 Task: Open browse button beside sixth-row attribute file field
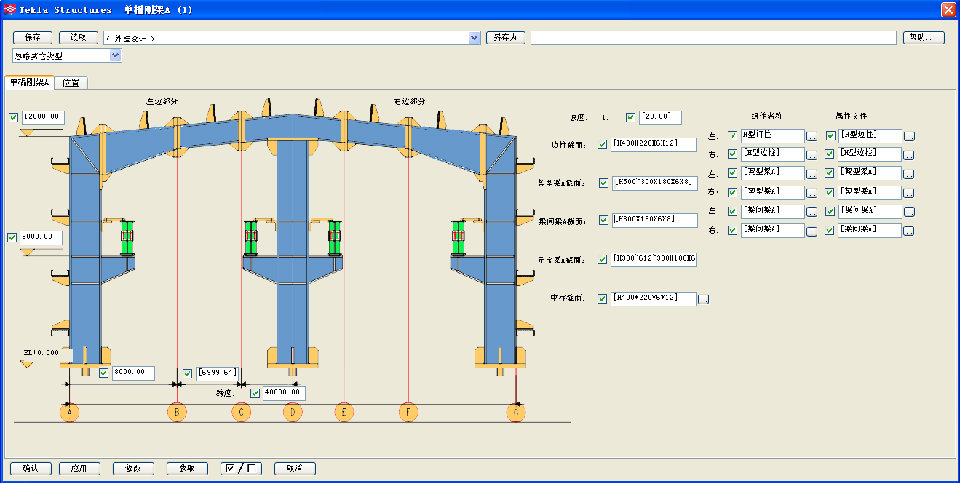pos(909,231)
